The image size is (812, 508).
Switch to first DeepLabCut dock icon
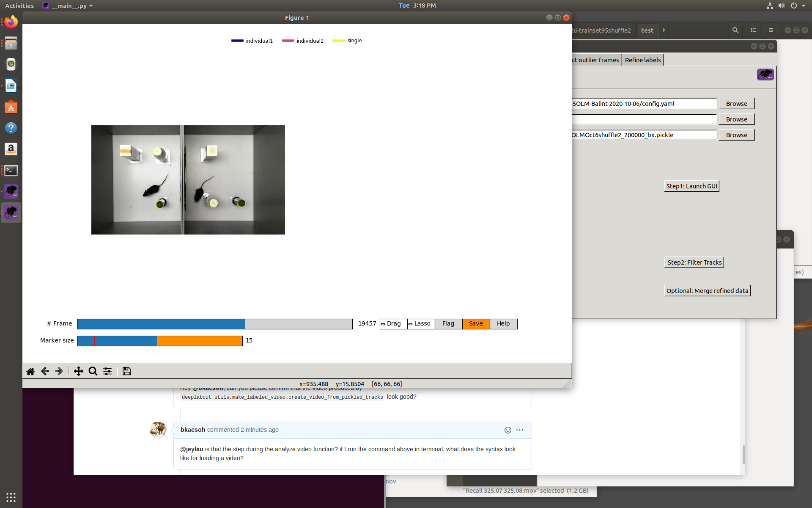click(11, 191)
